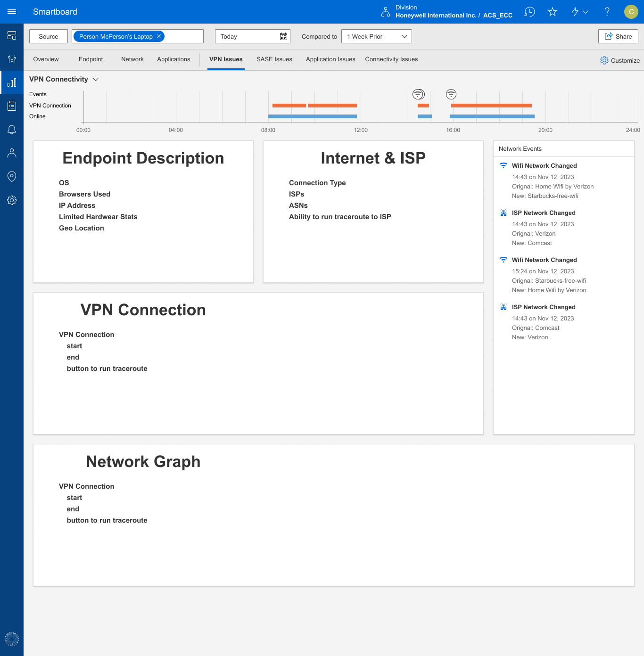Open history via the clock icon

(x=529, y=12)
